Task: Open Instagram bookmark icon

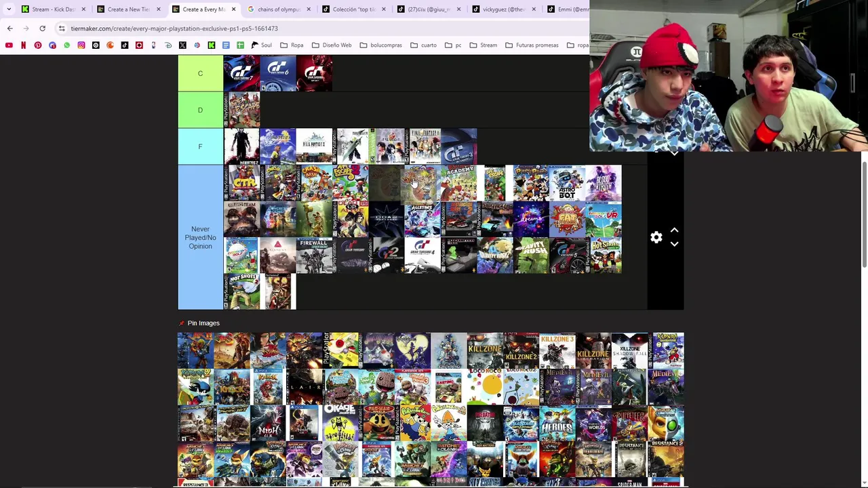Action: pyautogui.click(x=81, y=45)
